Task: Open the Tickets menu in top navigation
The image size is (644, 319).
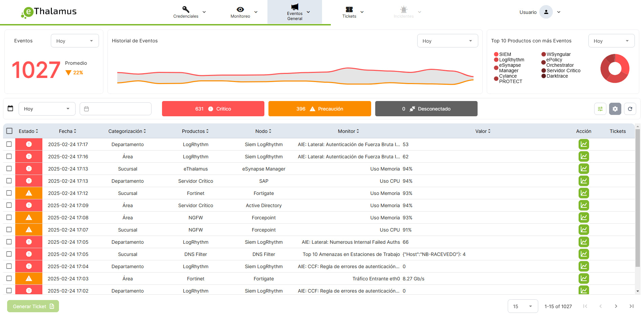Action: 352,12
